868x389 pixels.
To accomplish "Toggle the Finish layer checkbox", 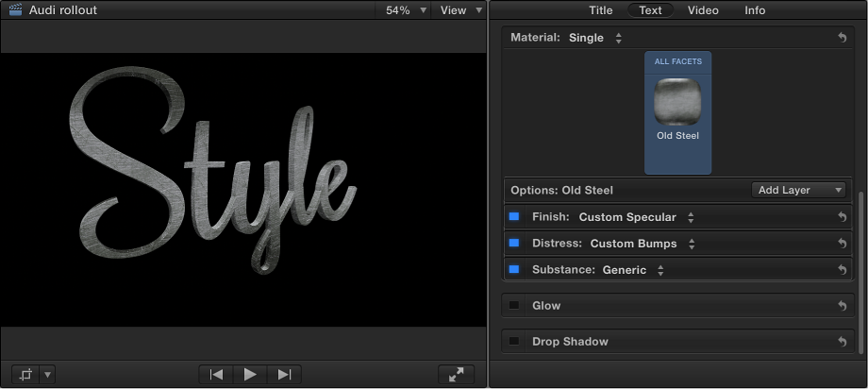I will [x=514, y=216].
